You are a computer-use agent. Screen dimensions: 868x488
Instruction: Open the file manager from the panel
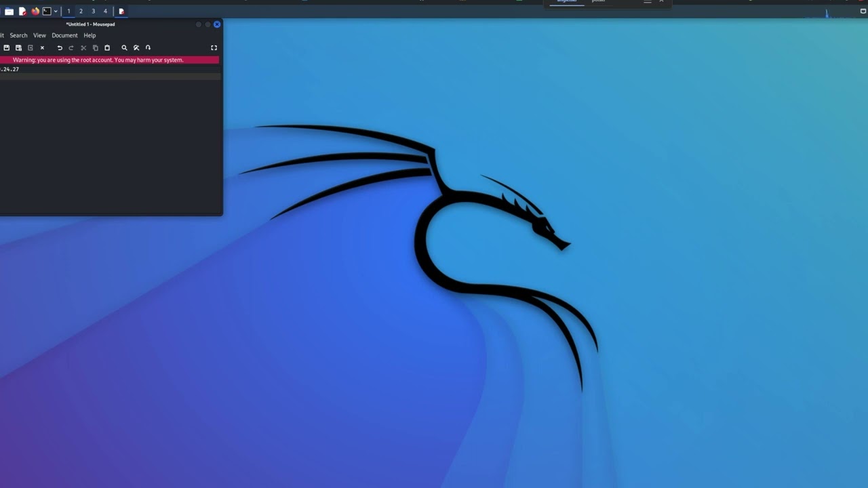[x=9, y=12]
